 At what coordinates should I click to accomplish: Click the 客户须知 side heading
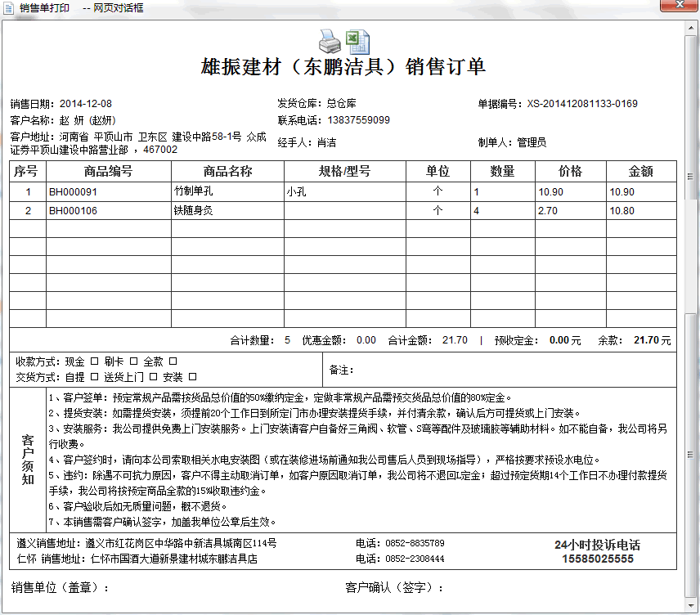(x=28, y=460)
